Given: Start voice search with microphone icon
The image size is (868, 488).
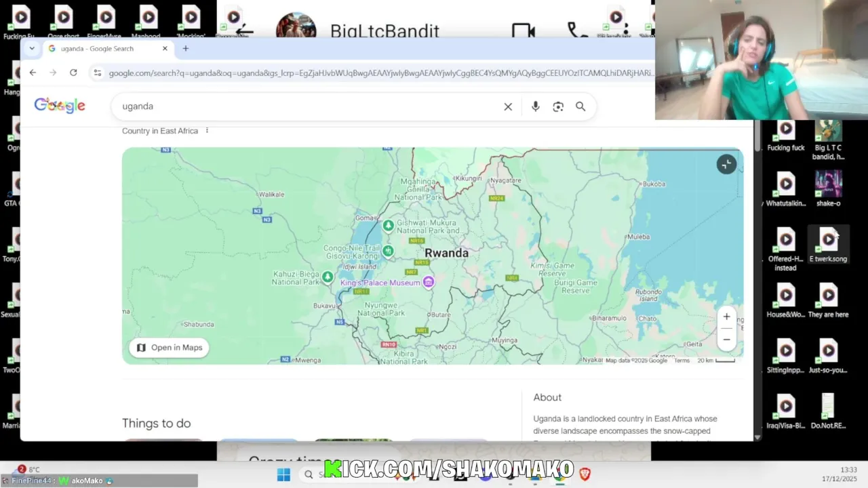Looking at the screenshot, I should point(536,106).
